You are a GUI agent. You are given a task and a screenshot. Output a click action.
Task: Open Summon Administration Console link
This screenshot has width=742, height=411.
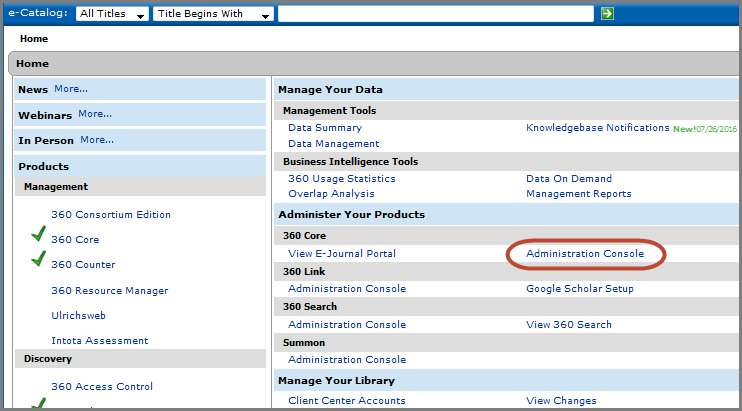click(347, 359)
